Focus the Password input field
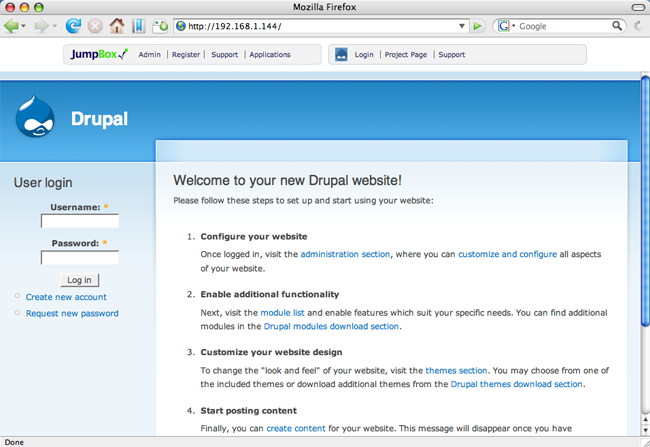650x447 pixels. 80,258
